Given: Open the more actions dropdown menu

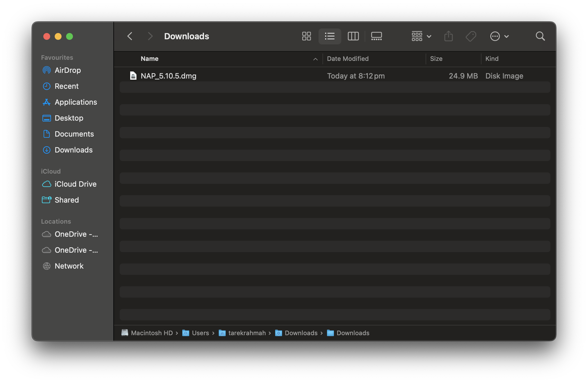Looking at the screenshot, I should coord(499,36).
